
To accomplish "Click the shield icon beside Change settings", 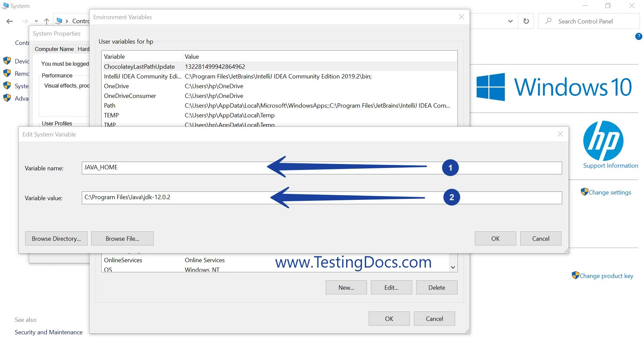I will (x=584, y=192).
